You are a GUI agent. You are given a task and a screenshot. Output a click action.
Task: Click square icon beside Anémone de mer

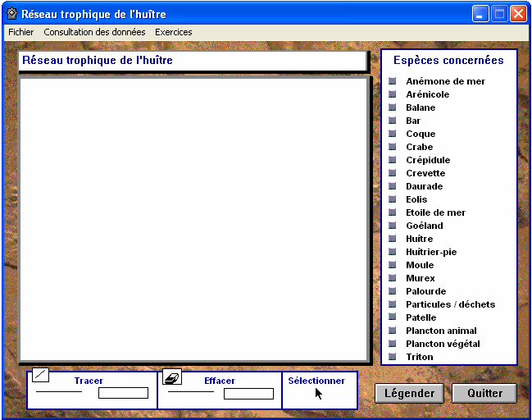392,81
